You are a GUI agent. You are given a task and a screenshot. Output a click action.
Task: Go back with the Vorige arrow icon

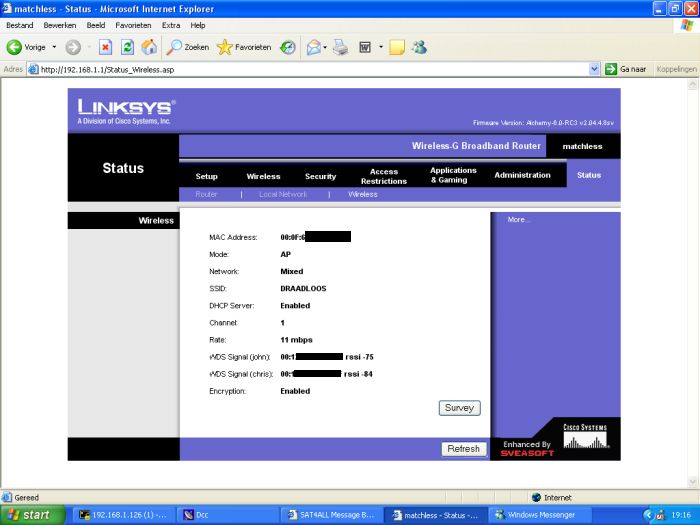pyautogui.click(x=14, y=47)
